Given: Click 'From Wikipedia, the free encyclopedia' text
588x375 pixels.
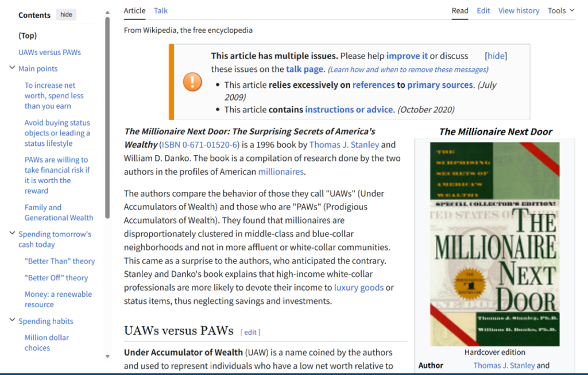Looking at the screenshot, I should [188, 30].
